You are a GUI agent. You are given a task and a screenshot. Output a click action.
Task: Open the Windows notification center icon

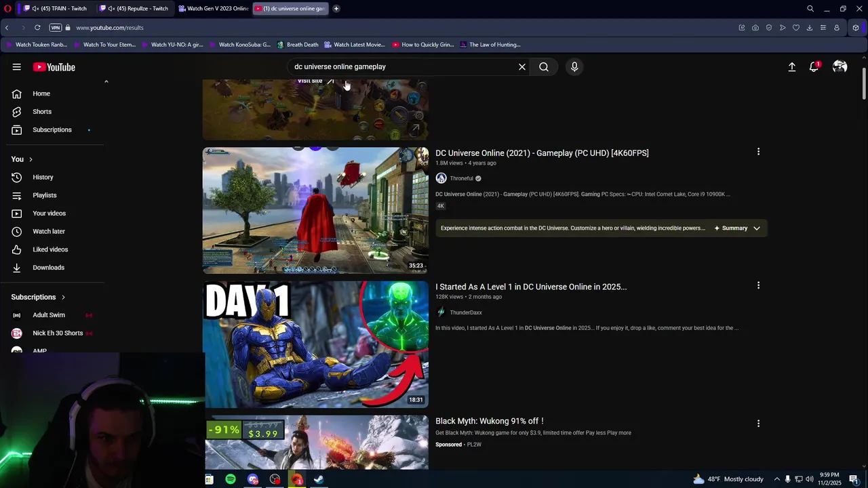[854, 479]
